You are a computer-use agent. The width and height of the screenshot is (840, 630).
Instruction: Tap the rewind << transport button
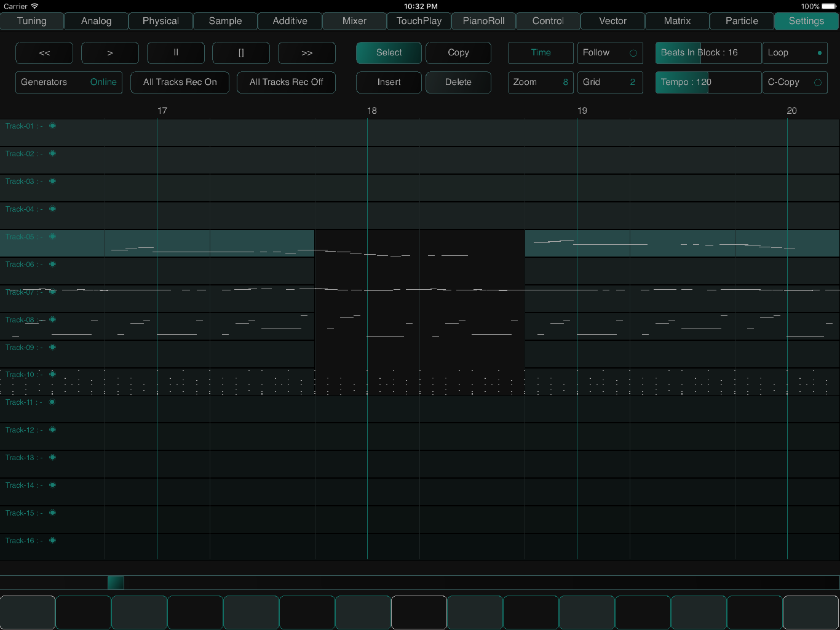pos(44,53)
